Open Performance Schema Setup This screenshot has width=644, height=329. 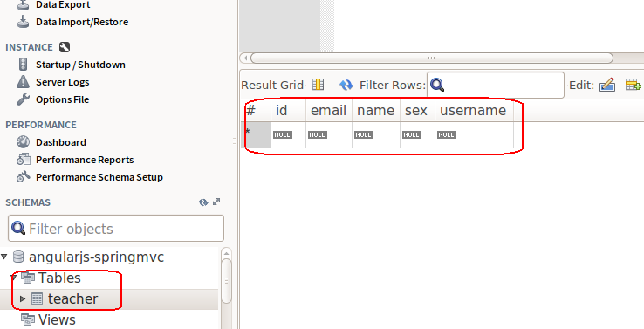[x=99, y=177]
